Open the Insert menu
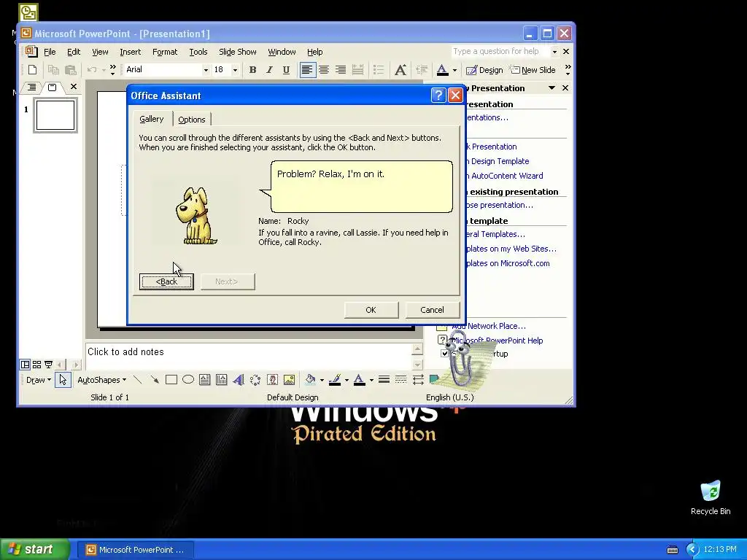The height and width of the screenshot is (560, 747). (130, 52)
